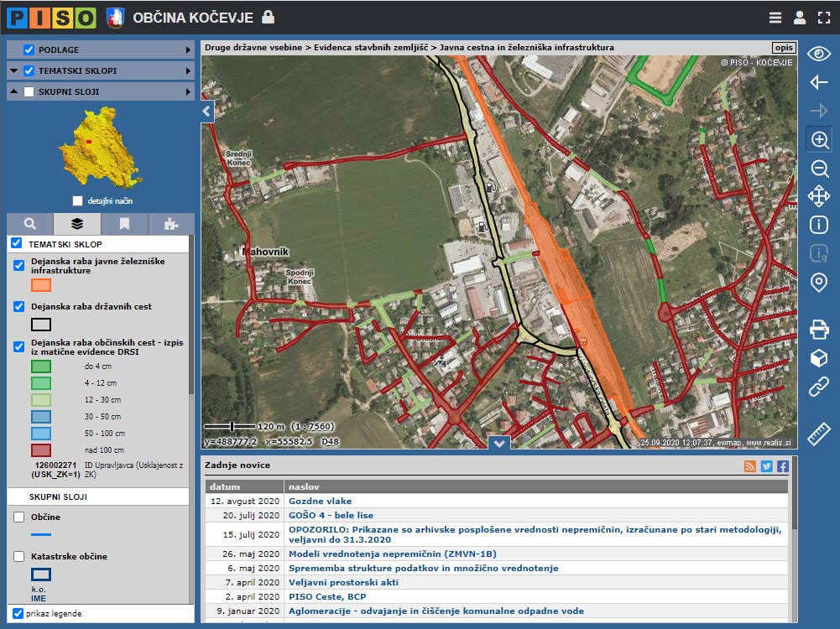The width and height of the screenshot is (840, 629).
Task: Uncheck Dejanska raba državnih cest layer
Action: click(19, 307)
